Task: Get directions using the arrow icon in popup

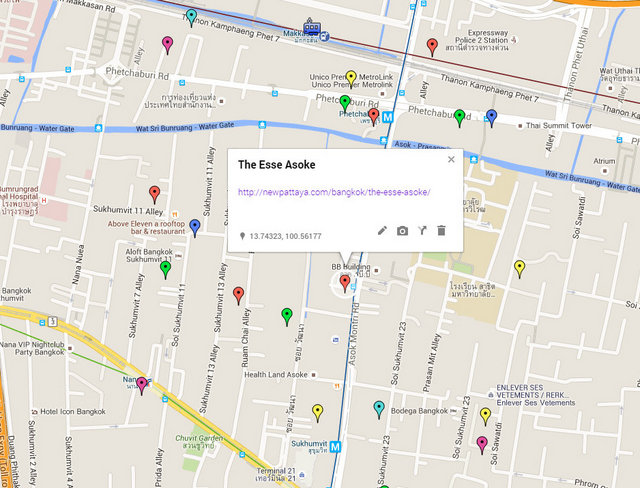Action: coord(422,231)
